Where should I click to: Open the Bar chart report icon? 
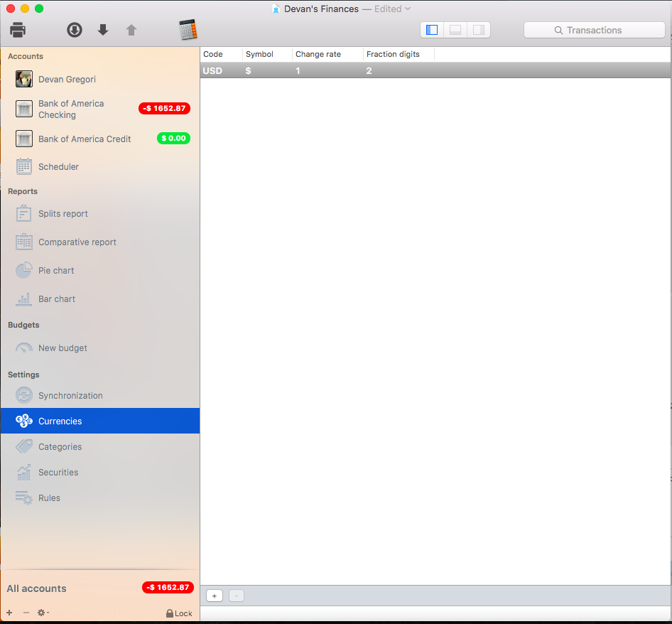tap(23, 298)
